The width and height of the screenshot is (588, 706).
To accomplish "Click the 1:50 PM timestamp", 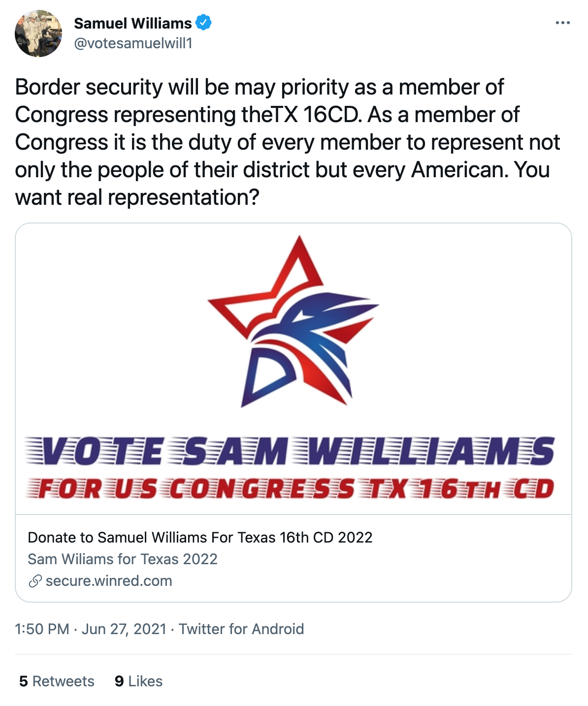I will click(42, 629).
